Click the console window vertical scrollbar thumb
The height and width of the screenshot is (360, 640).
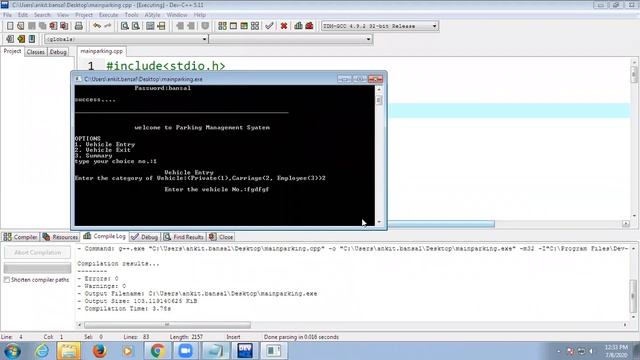click(x=379, y=100)
